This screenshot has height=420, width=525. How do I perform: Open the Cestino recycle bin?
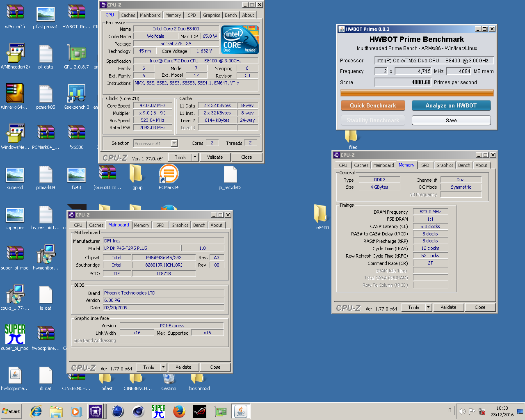(x=169, y=379)
